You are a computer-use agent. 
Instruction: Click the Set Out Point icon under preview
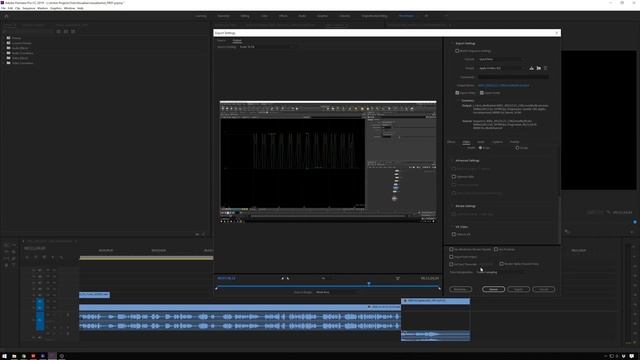click(288, 278)
